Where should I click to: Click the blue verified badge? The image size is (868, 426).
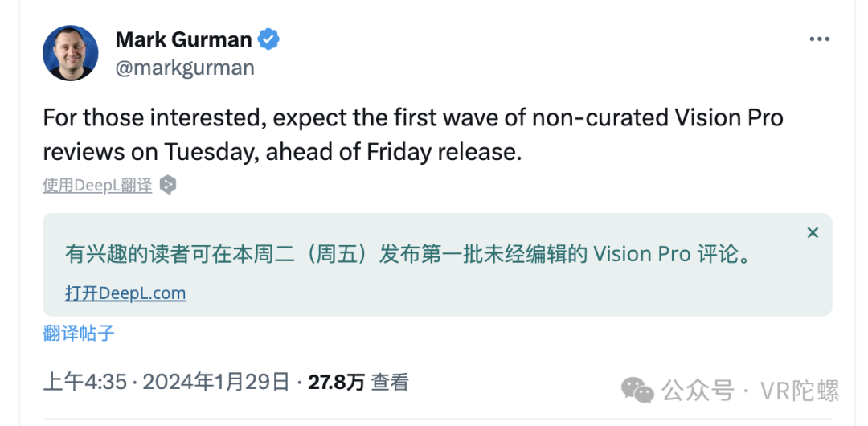pos(269,40)
